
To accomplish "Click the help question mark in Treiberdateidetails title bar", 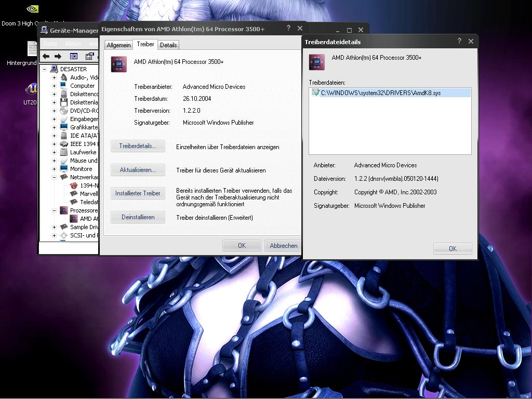I will (x=459, y=41).
